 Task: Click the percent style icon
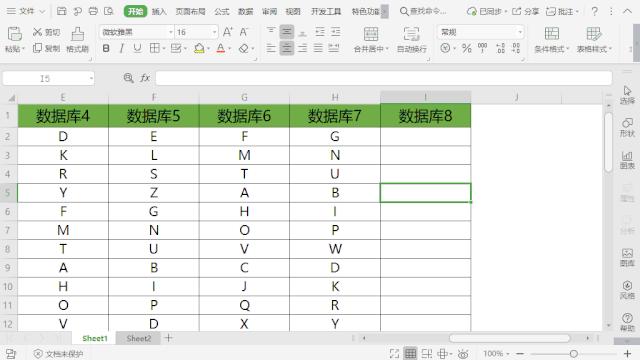pyautogui.click(x=467, y=48)
